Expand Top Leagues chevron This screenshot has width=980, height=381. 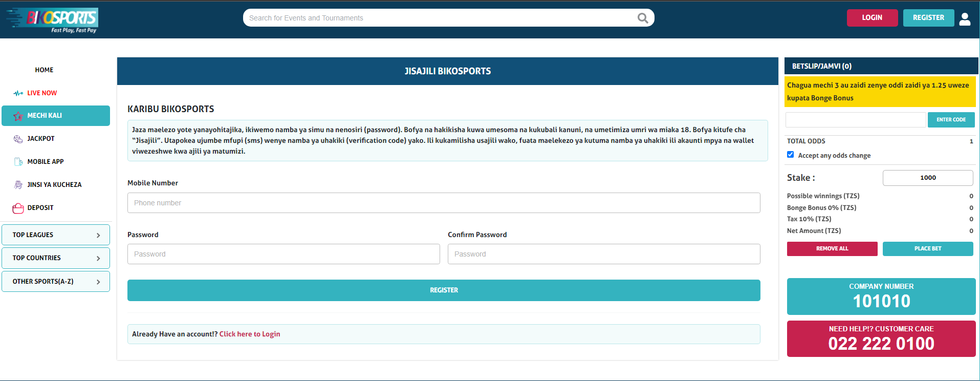(98, 235)
